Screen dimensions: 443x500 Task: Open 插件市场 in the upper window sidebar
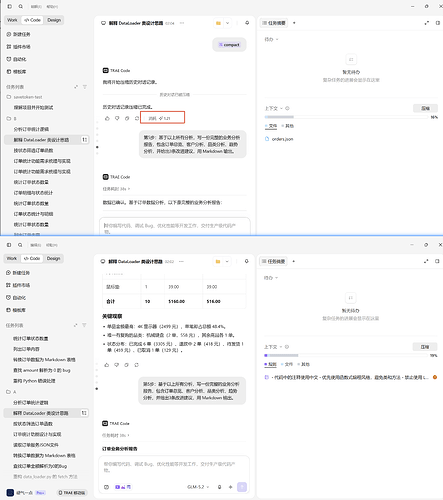pos(18,47)
